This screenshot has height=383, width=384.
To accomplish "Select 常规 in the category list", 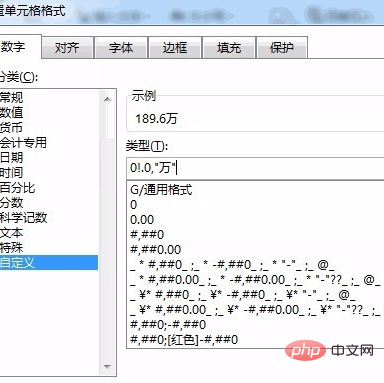I will (49, 98).
